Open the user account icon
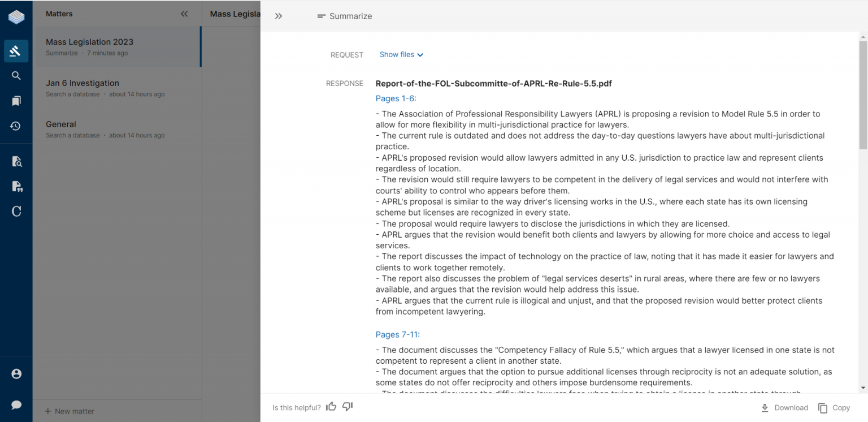Viewport: 868px width, 422px height. pyautogui.click(x=16, y=374)
